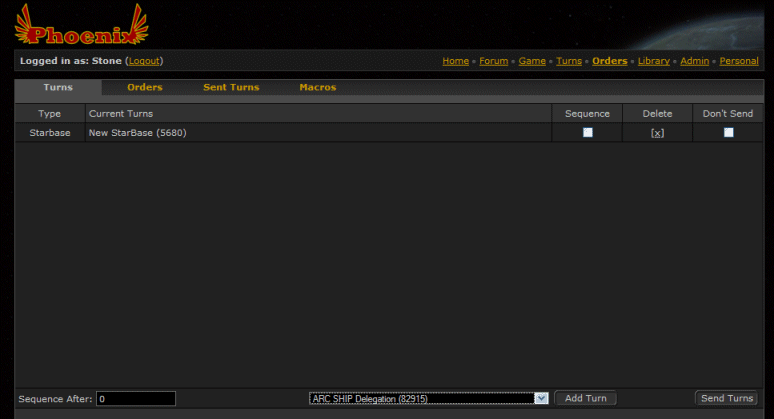This screenshot has width=774, height=419.
Task: Click the Don't Send column header
Action: pyautogui.click(x=728, y=114)
